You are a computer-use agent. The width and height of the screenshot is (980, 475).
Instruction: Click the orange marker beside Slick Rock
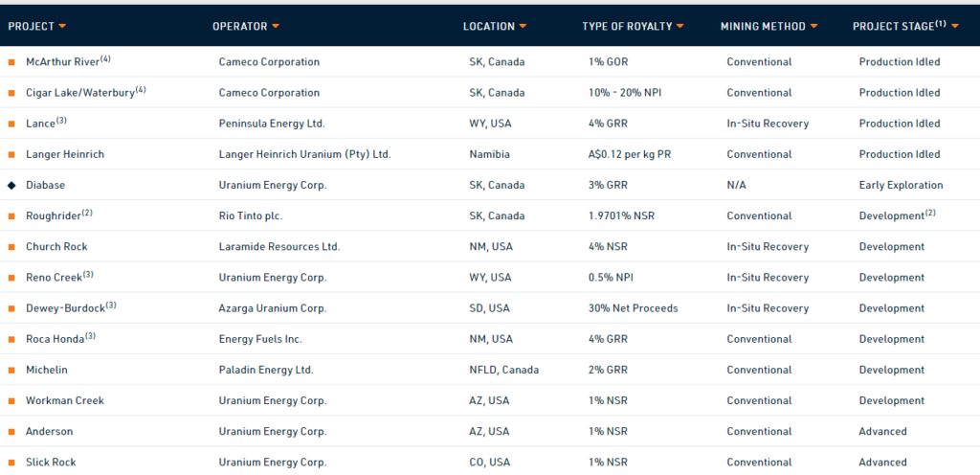tap(11, 463)
